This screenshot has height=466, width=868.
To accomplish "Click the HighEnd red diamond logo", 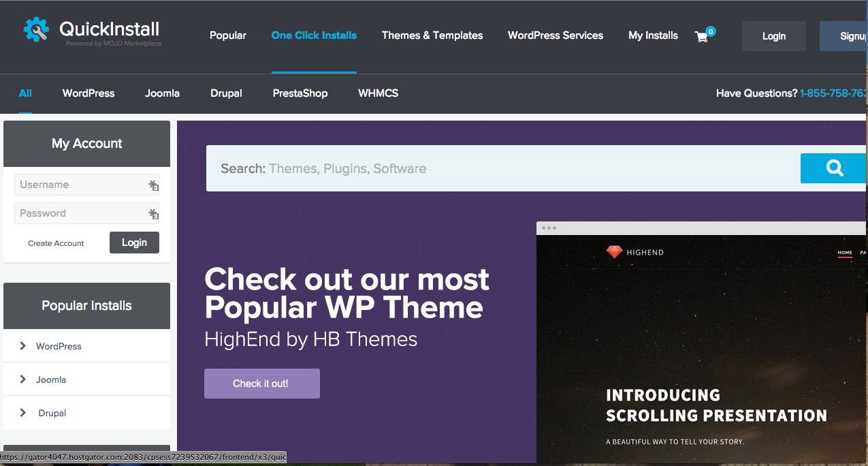I will (615, 252).
